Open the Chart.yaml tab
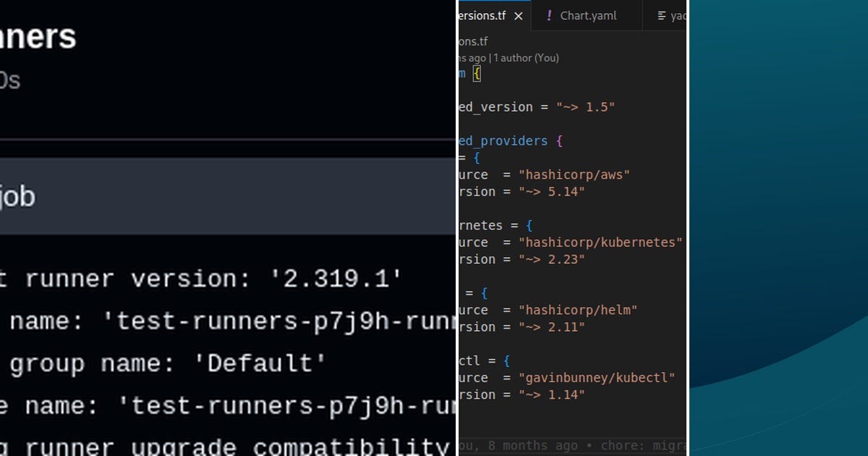The height and width of the screenshot is (456, 868). coord(587,15)
